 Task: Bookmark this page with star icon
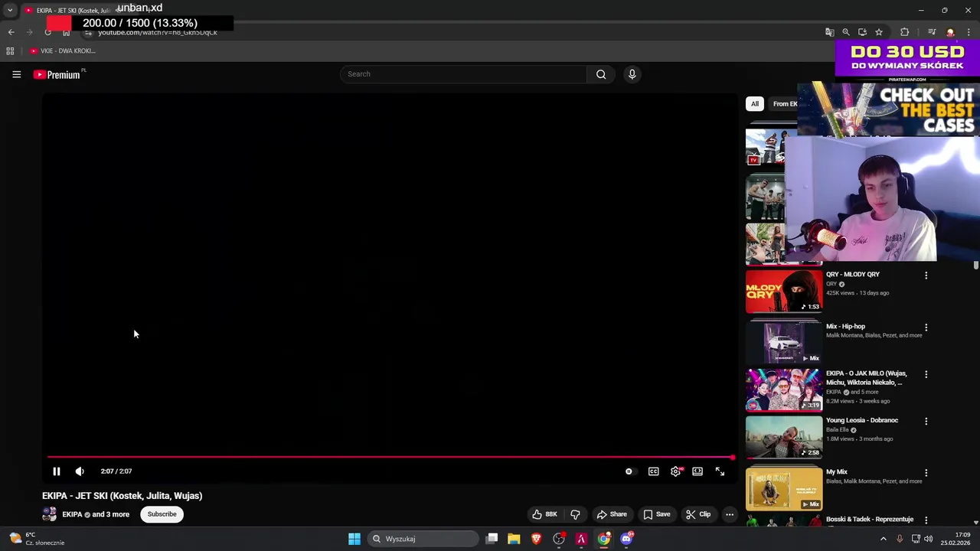point(879,32)
